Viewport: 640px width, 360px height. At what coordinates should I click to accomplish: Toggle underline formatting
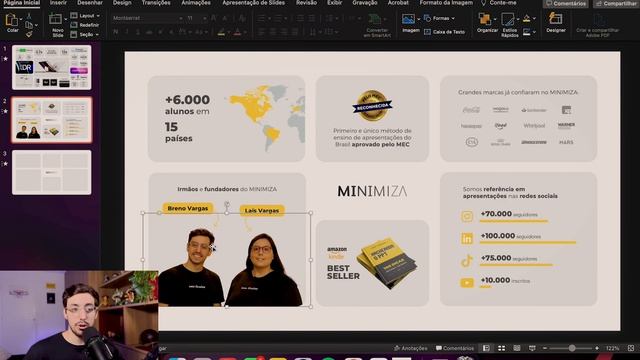click(x=138, y=32)
